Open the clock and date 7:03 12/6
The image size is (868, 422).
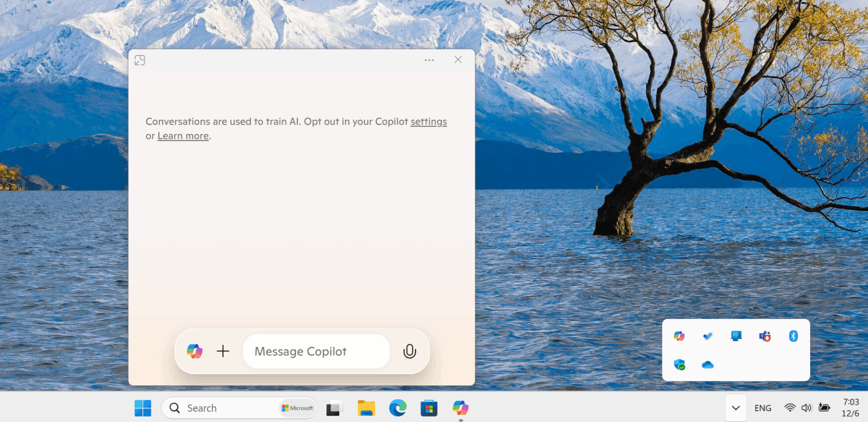pyautogui.click(x=851, y=408)
